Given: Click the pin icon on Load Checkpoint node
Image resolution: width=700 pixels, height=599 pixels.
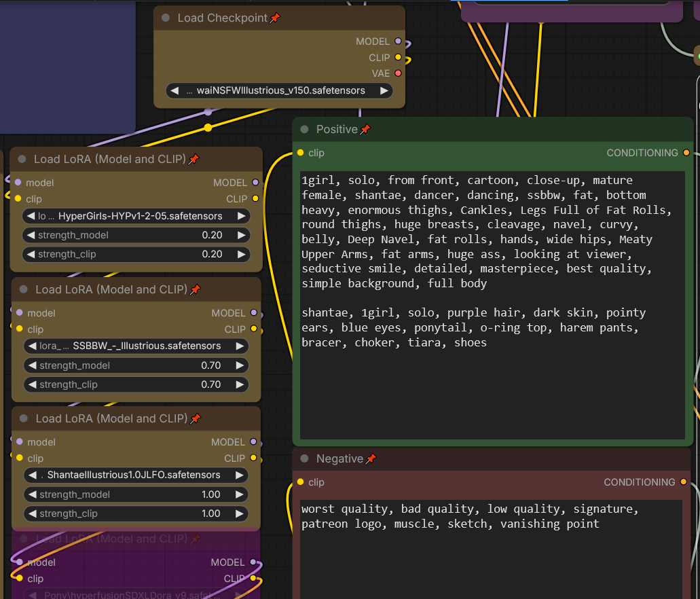Looking at the screenshot, I should 275,18.
